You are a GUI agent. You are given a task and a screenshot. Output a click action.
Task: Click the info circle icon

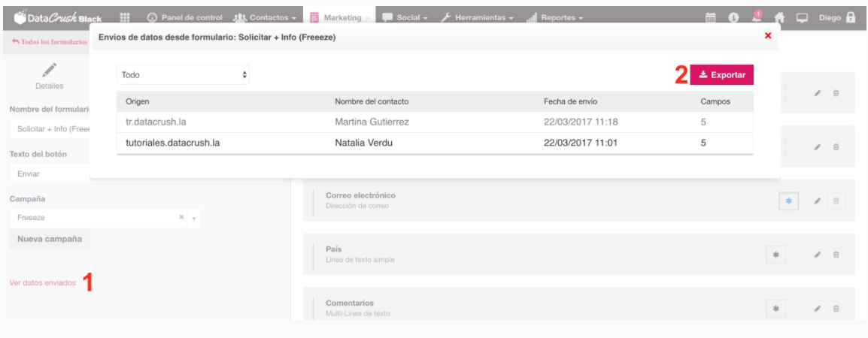click(733, 18)
